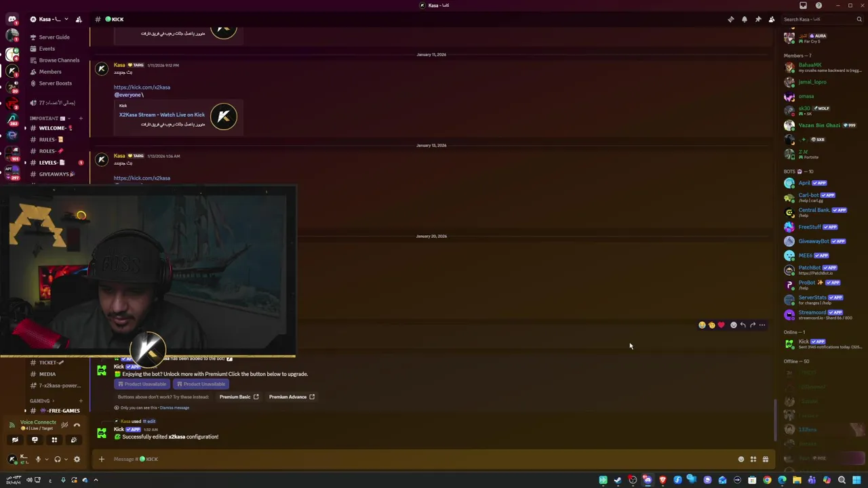Start screen share in voice panel
Image resolution: width=868 pixels, height=488 pixels.
pos(35,440)
